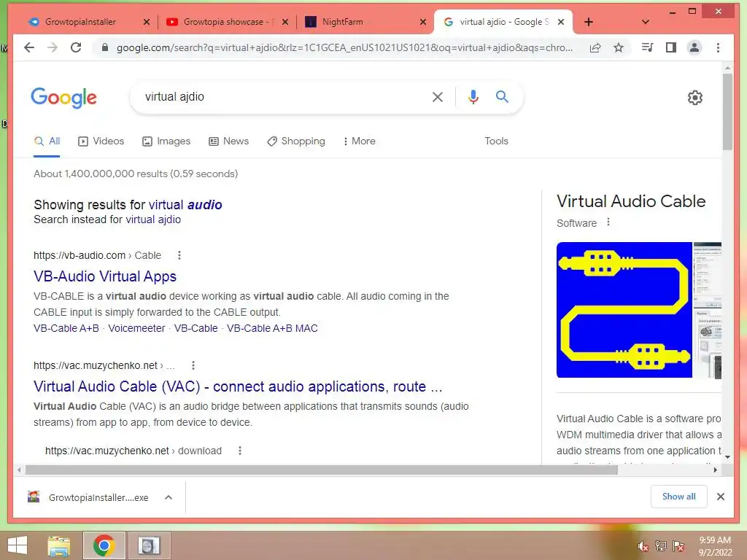The image size is (747, 560).
Task: Open options for vac.muzychenko.net download result
Action: 239,451
